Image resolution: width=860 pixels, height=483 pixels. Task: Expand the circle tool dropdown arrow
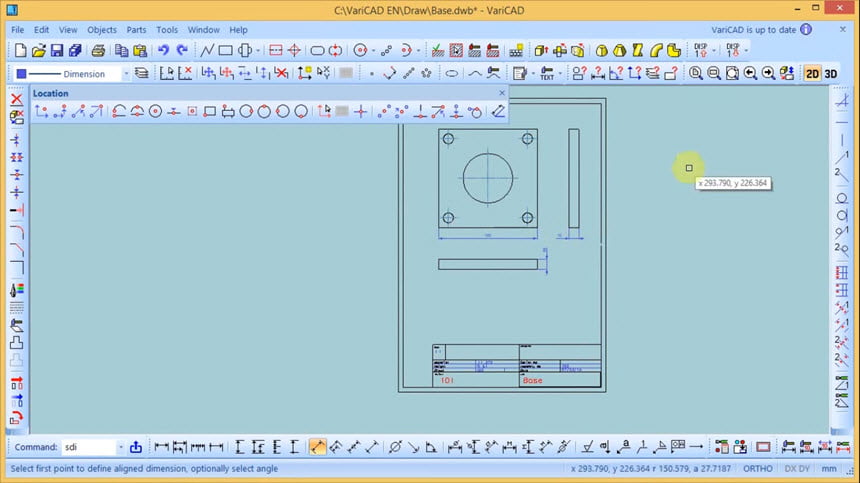click(374, 50)
